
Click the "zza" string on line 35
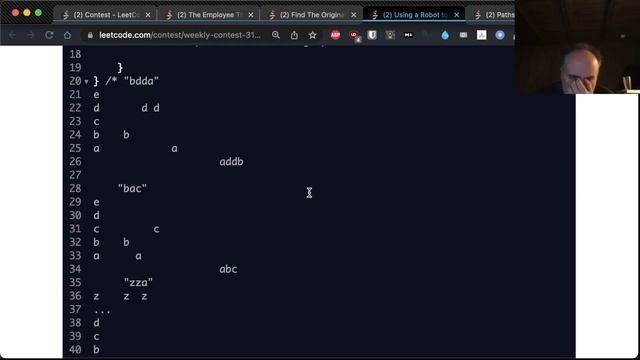(138, 282)
